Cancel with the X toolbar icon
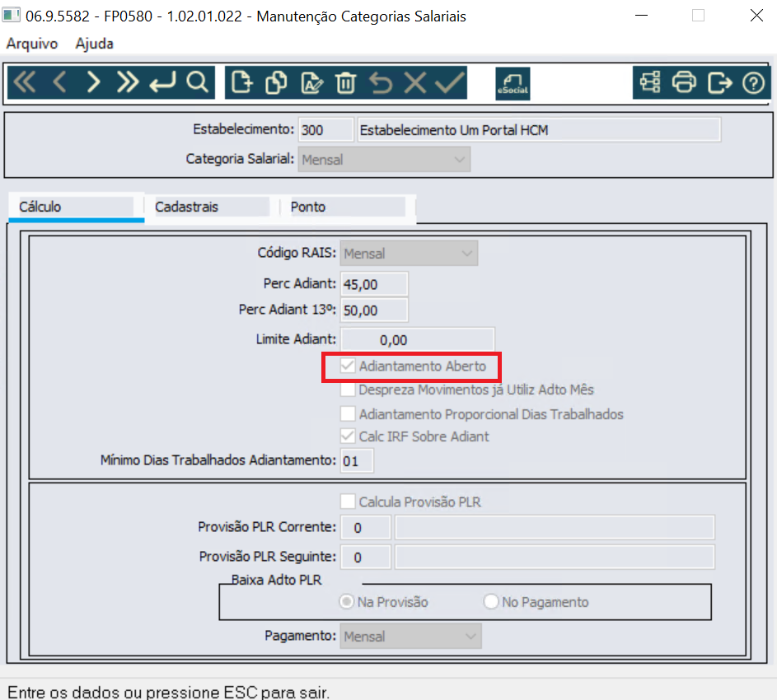Viewport: 777px width, 700px height. coord(415,82)
